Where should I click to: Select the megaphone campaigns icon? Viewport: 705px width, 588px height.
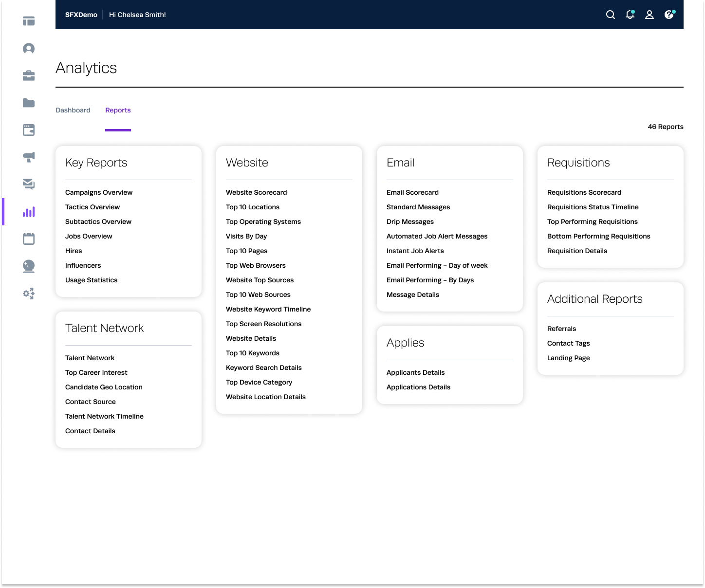click(29, 157)
